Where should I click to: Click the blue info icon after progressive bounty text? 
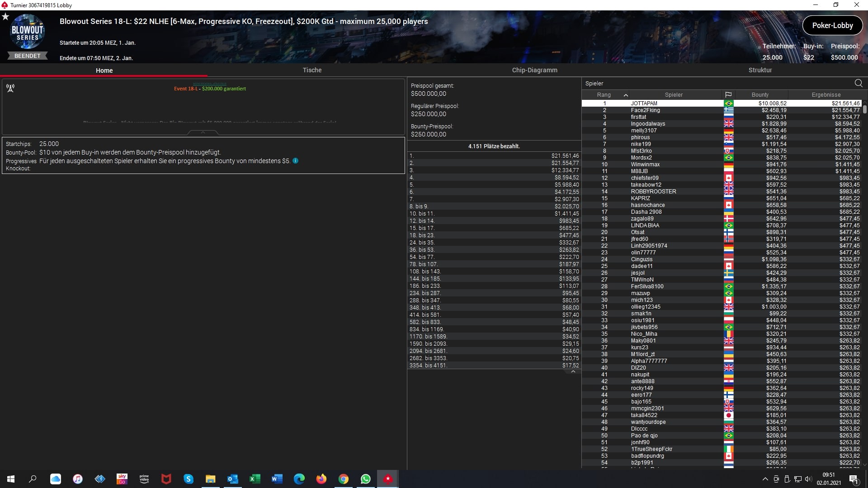(x=295, y=161)
